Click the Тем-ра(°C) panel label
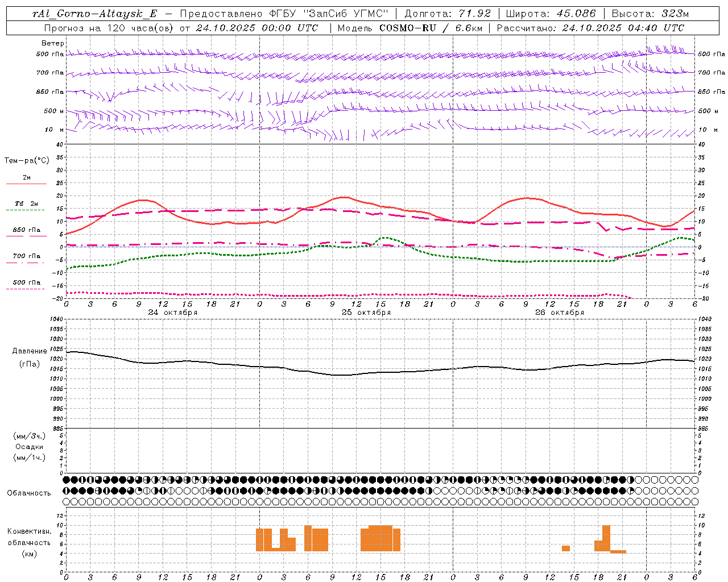 coord(27,161)
